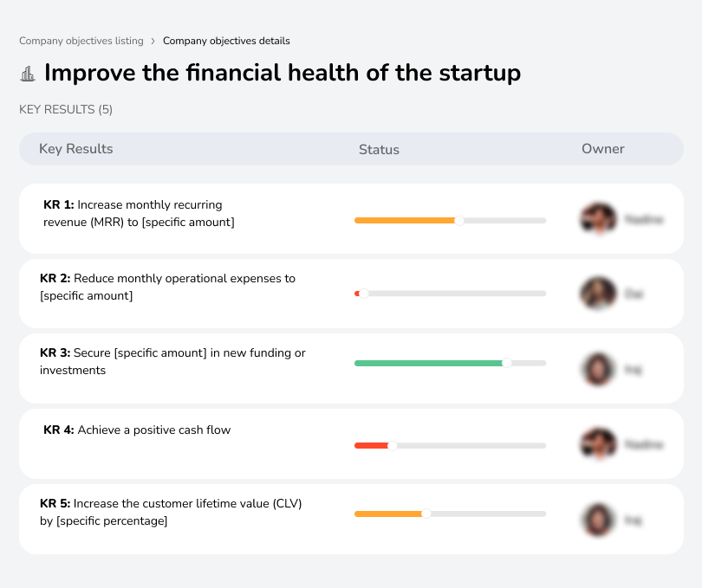Click the Key Results column header
Viewport: 702px width, 588px height.
click(x=76, y=149)
